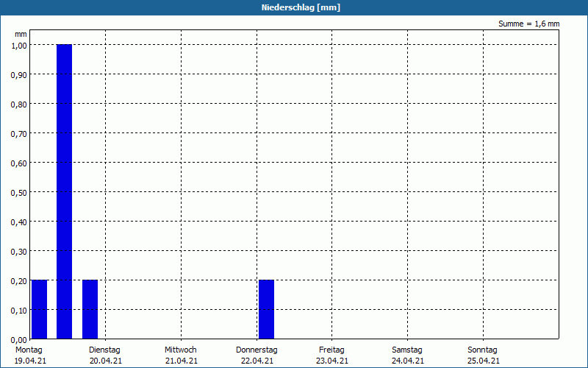Click the date 20.04.21
This screenshot has width=588, height=368.
coord(106,361)
